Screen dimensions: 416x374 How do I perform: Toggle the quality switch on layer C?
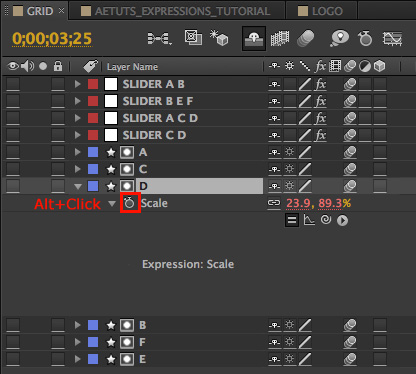pos(305,169)
